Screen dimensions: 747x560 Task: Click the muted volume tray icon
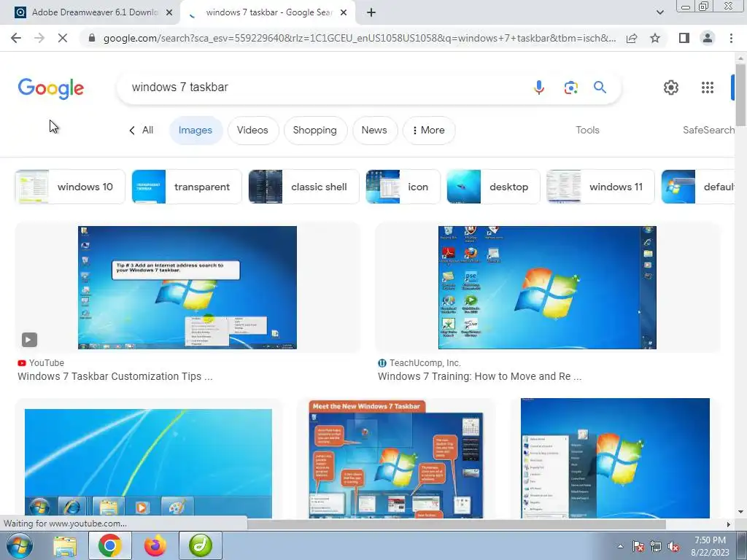pyautogui.click(x=673, y=546)
